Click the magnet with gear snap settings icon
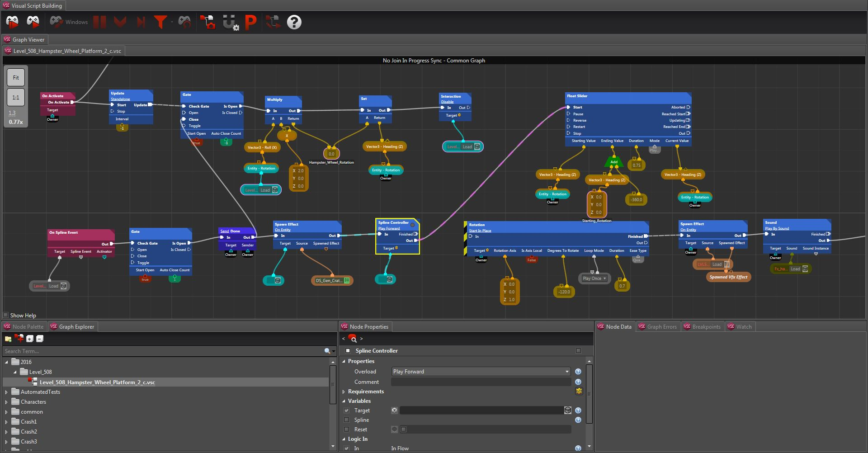The width and height of the screenshot is (868, 453). 231,22
